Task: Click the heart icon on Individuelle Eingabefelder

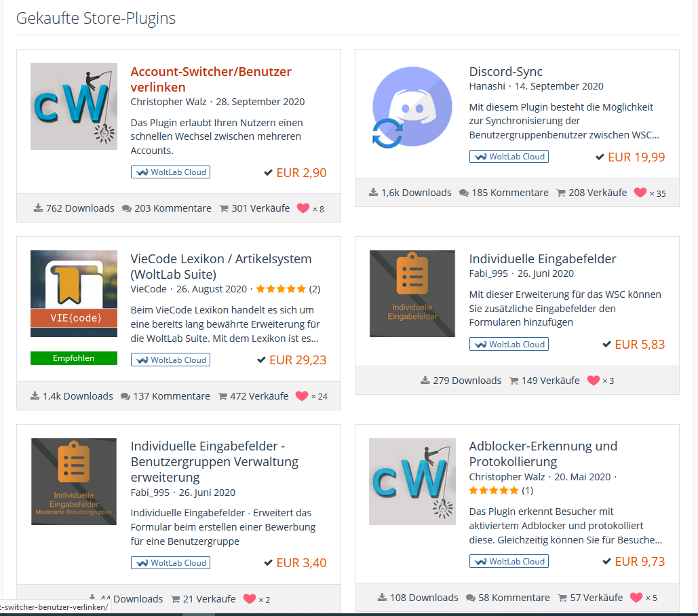Action: pos(593,381)
